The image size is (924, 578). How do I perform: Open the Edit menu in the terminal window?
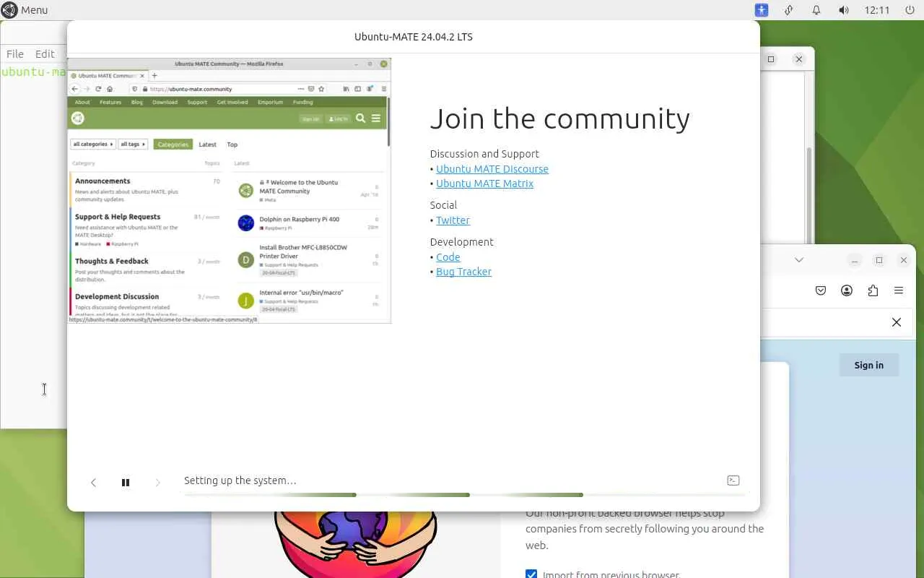(x=45, y=53)
